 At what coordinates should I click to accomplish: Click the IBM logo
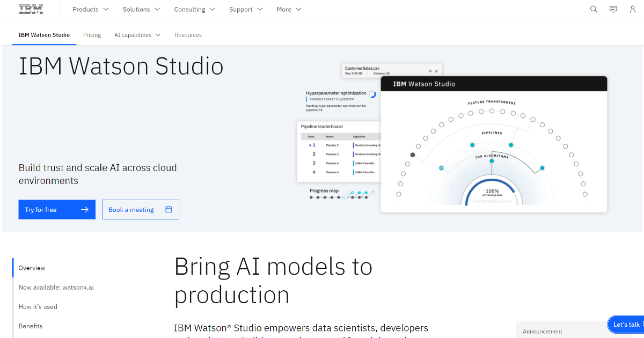[31, 9]
